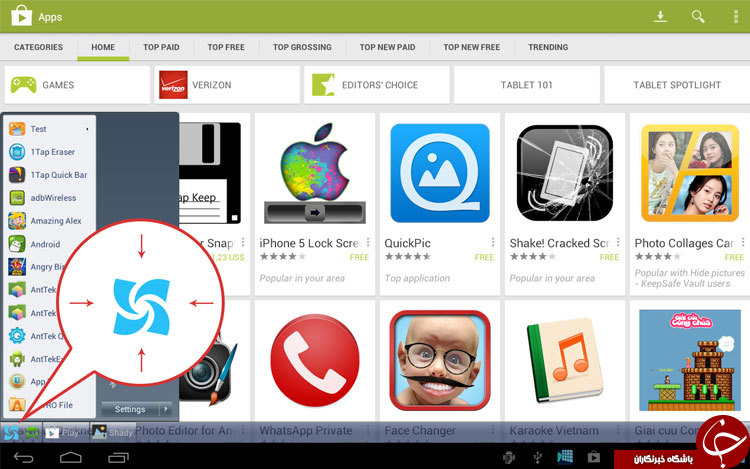Open the TABLET SPOTLIGHT section

coord(677,85)
